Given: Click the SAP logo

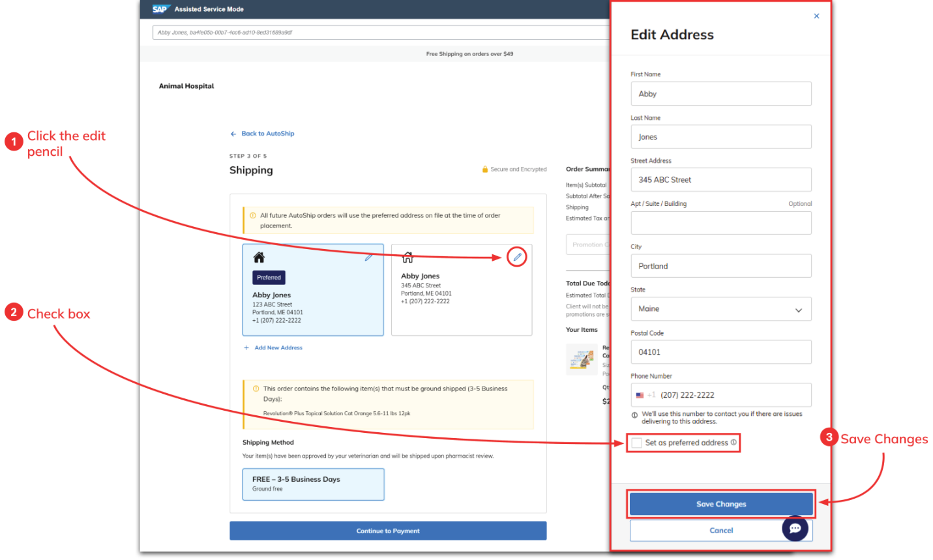Looking at the screenshot, I should pos(160,9).
